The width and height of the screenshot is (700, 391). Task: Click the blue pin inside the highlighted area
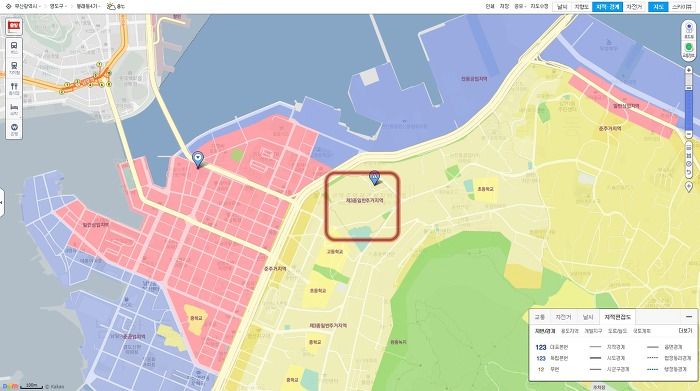click(375, 178)
